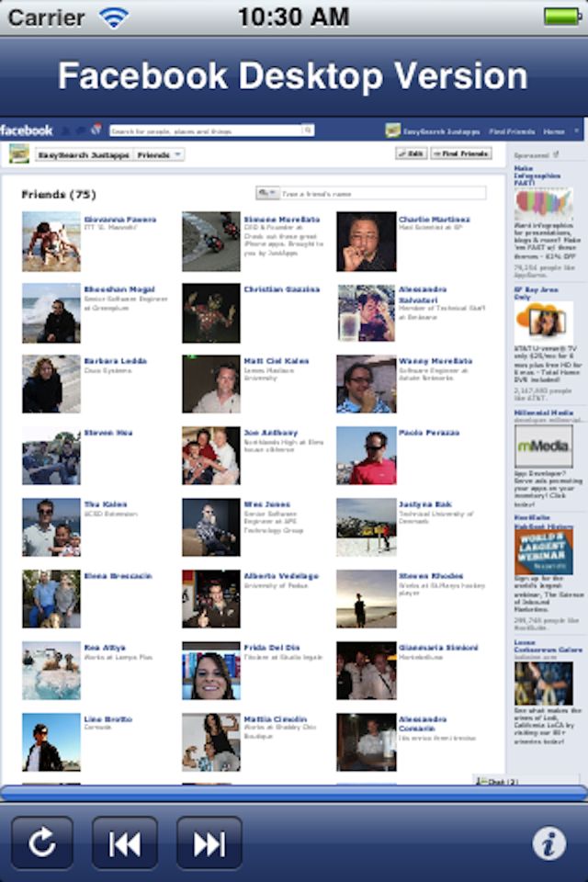Click Simone Morellato's motorcycle photo thumbnail

tap(211, 242)
